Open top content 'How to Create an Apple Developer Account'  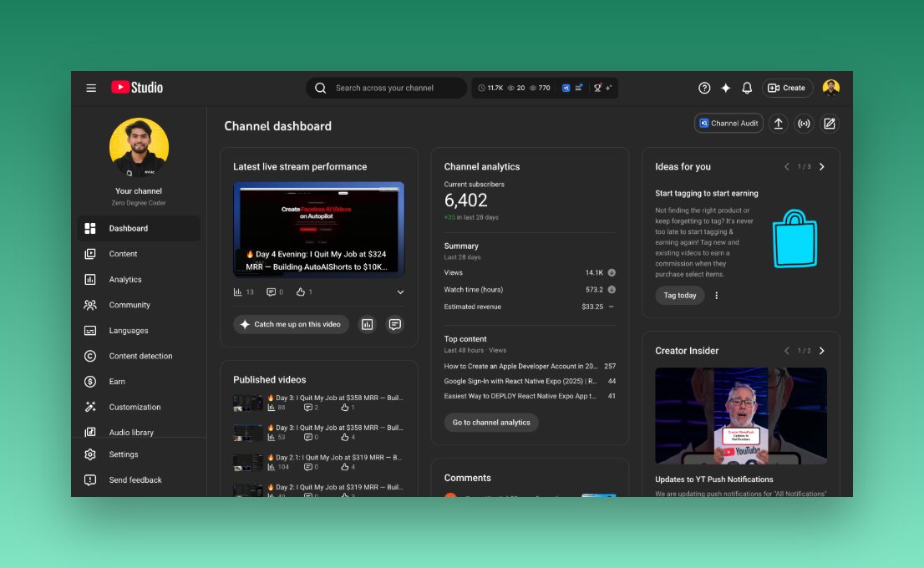(x=530, y=366)
